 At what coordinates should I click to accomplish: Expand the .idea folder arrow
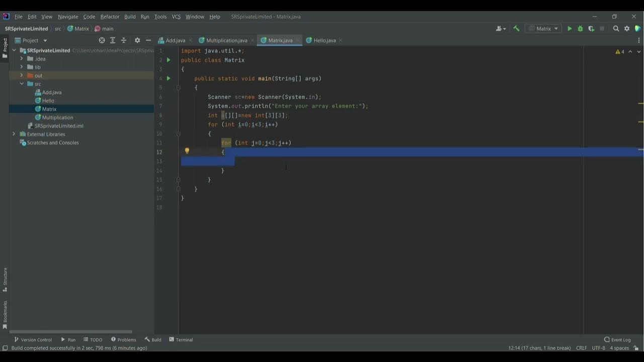pos(22,59)
